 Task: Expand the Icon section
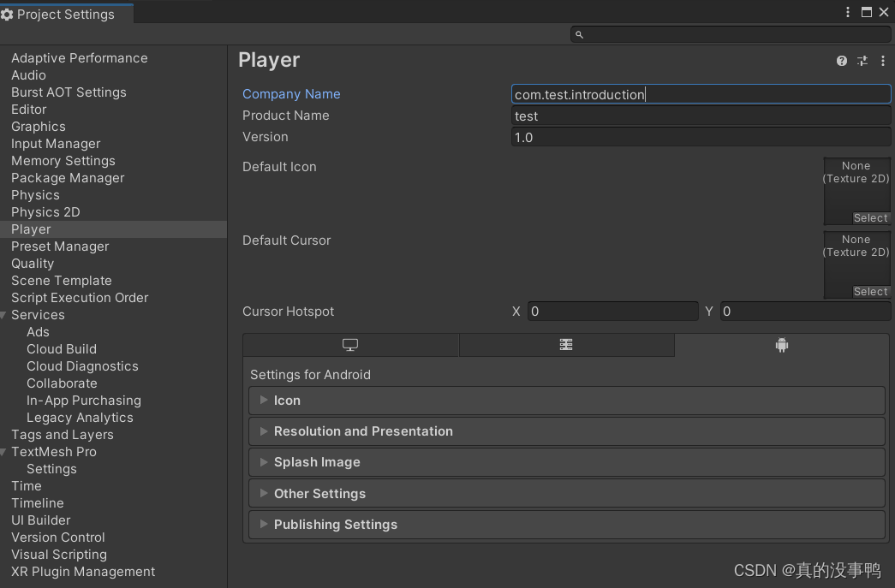tap(567, 401)
